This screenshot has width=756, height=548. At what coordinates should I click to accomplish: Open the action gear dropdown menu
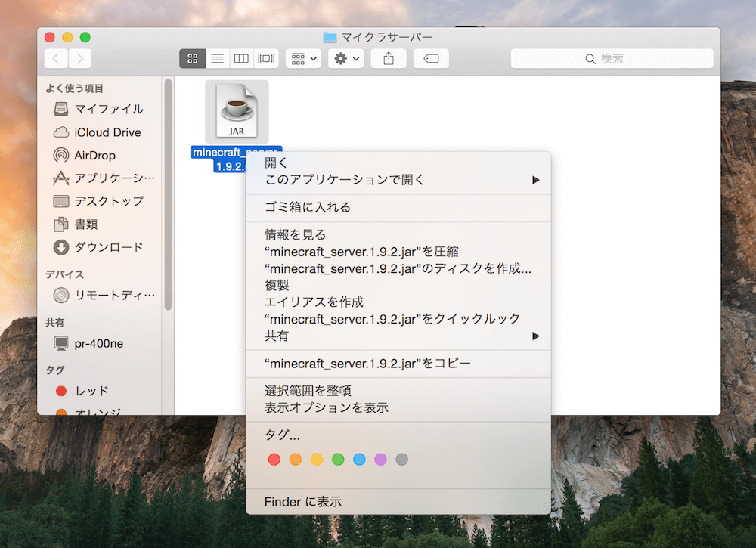click(345, 58)
